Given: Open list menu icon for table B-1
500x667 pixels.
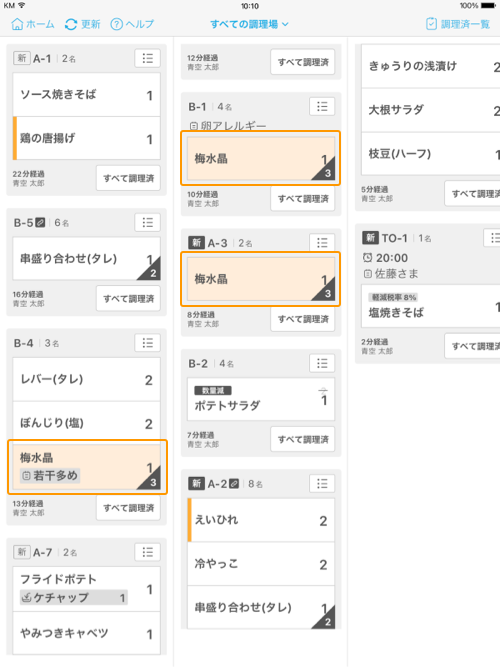Looking at the screenshot, I should [322, 106].
